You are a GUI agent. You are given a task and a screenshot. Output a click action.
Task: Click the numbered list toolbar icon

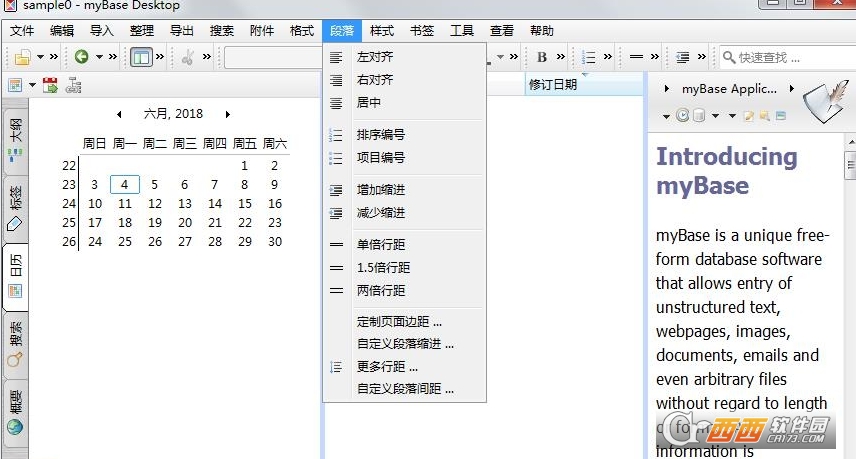[x=588, y=57]
